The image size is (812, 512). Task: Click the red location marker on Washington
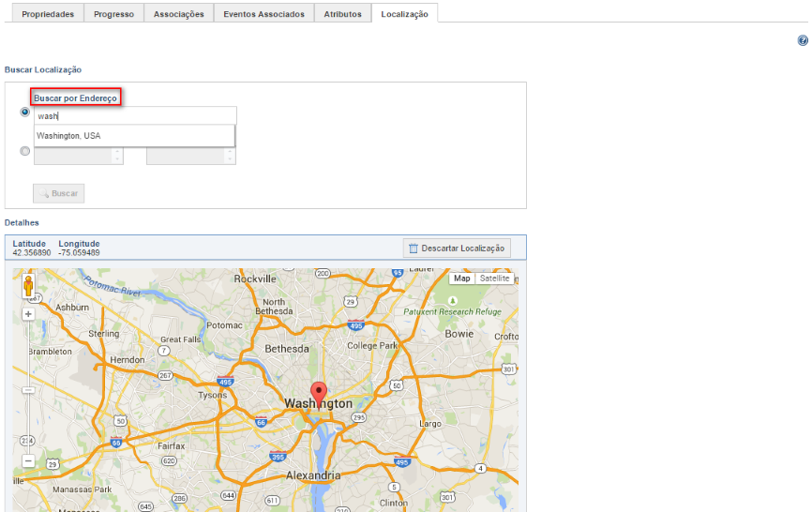319,396
